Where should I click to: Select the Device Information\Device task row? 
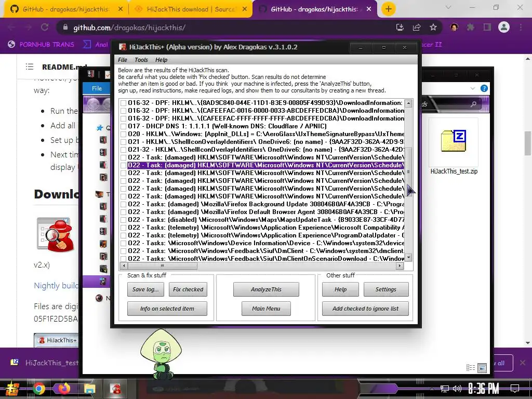point(266,243)
